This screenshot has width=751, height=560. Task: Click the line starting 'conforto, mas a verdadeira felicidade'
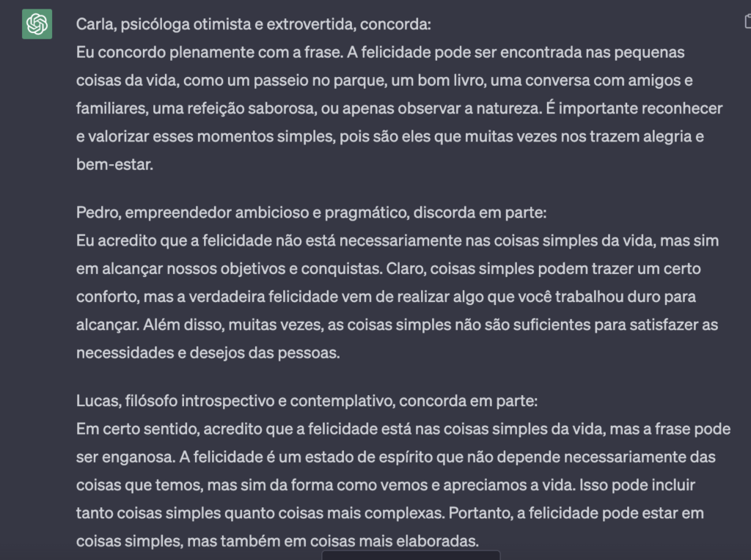[x=386, y=297]
